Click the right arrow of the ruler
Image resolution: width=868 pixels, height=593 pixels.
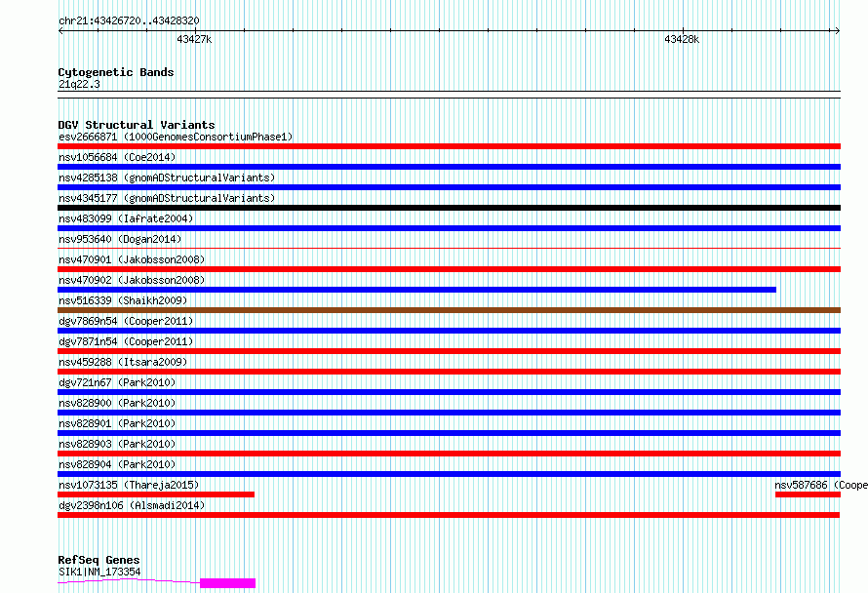pos(837,31)
